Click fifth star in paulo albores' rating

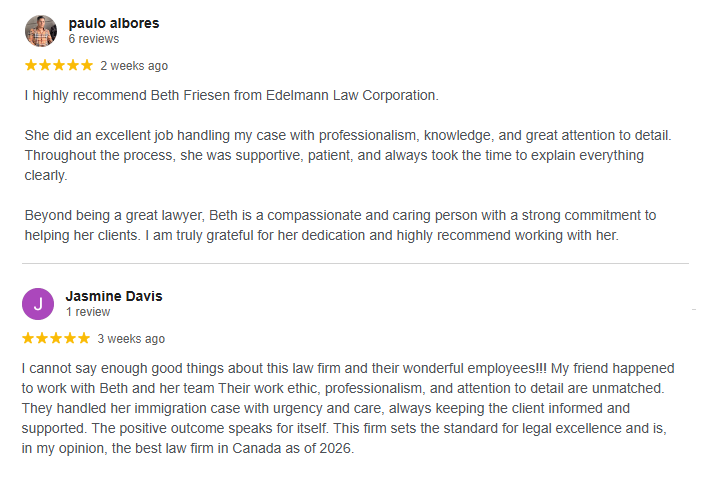coord(86,66)
